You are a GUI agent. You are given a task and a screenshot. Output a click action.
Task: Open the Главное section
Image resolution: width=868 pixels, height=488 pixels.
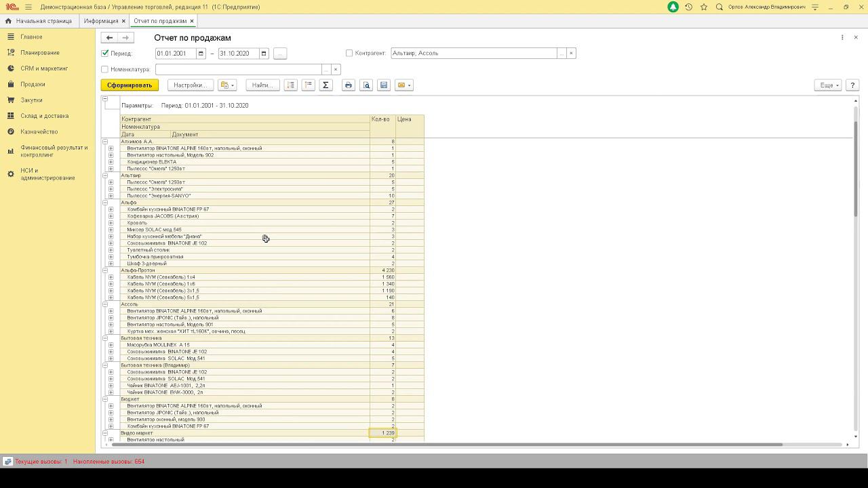pos(31,37)
